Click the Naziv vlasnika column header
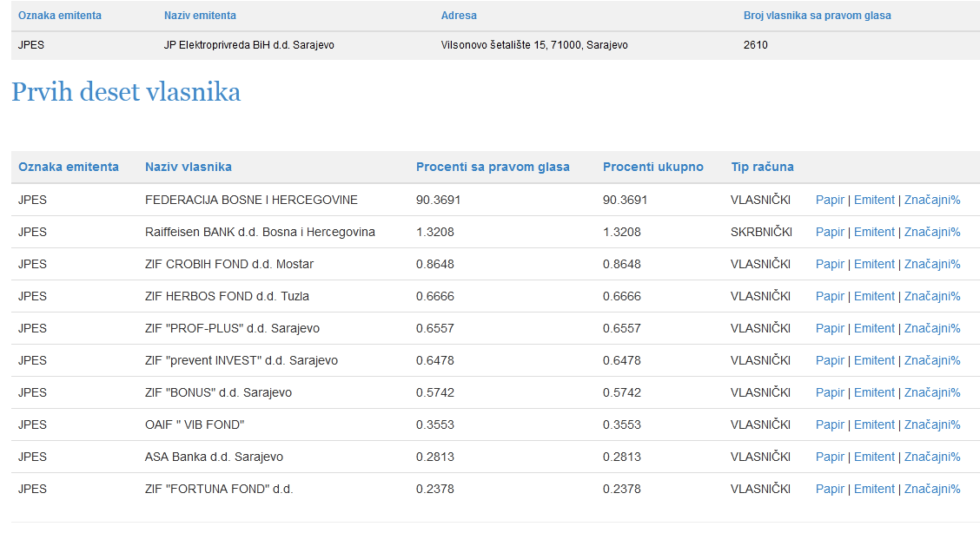Image resolution: width=980 pixels, height=533 pixels. pyautogui.click(x=189, y=167)
